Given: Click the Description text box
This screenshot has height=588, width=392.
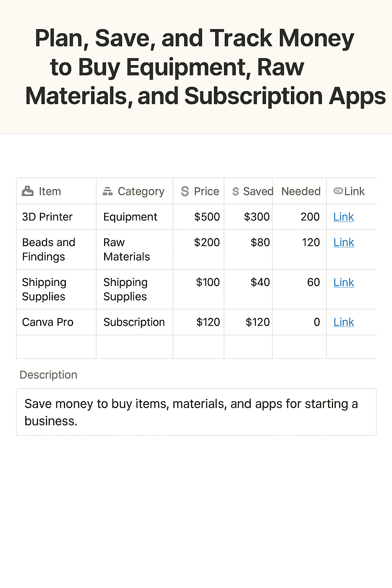Looking at the screenshot, I should pyautogui.click(x=196, y=412).
